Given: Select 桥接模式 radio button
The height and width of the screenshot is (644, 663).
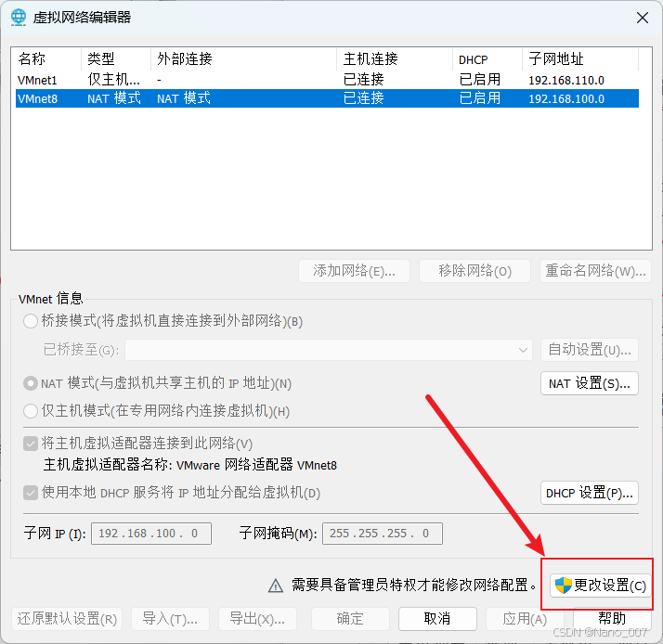Looking at the screenshot, I should point(31,321).
